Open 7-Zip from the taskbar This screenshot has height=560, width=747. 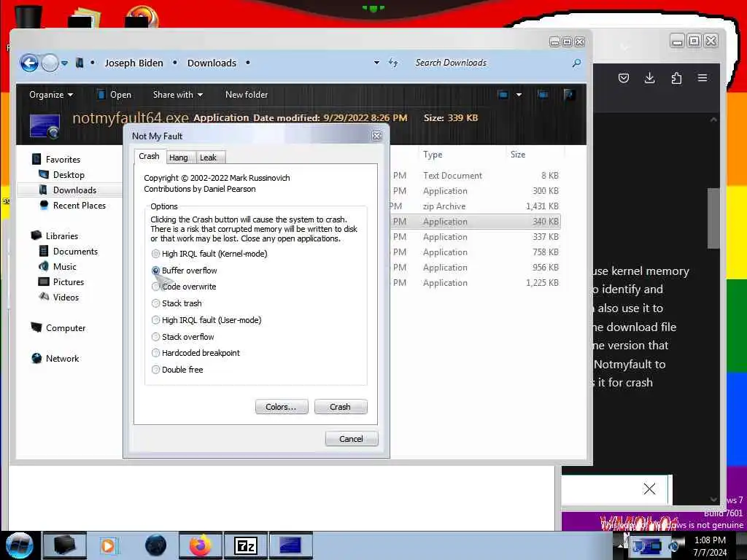click(x=246, y=545)
